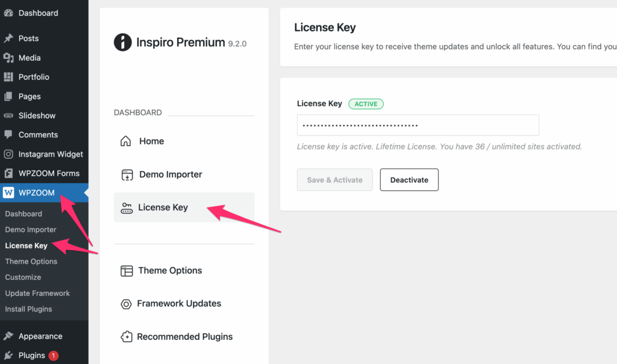Viewport: 617px width, 364px height.
Task: Click the Deactivate button
Action: pos(409,180)
